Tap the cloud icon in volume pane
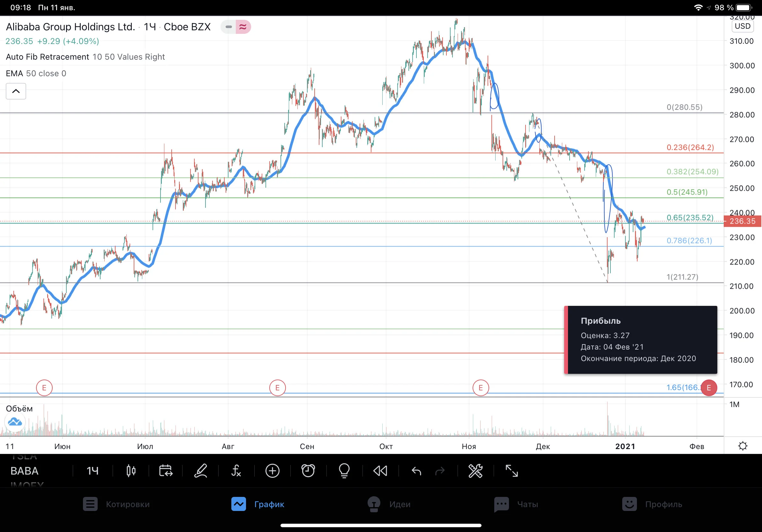 [x=15, y=422]
